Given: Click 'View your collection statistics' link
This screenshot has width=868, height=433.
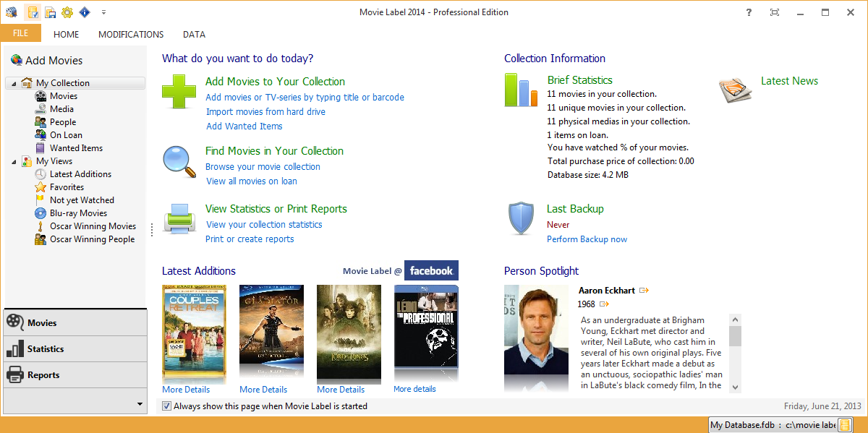Looking at the screenshot, I should (x=264, y=225).
